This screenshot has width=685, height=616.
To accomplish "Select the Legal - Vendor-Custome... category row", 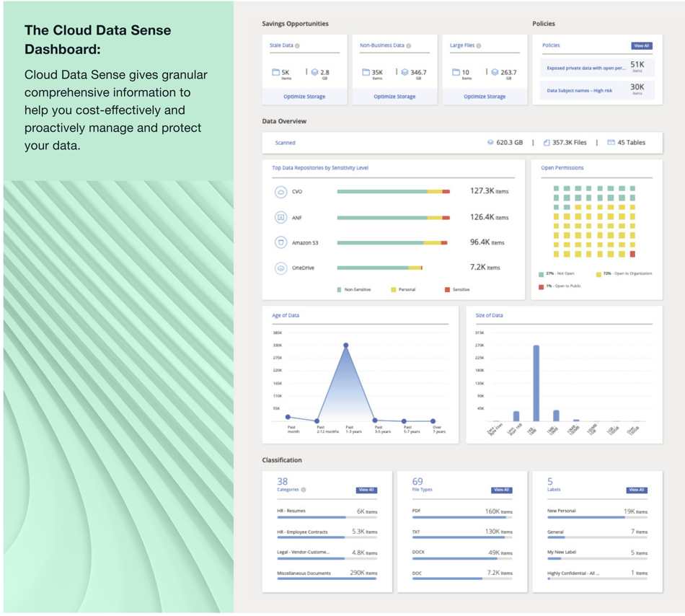I will pyautogui.click(x=327, y=555).
